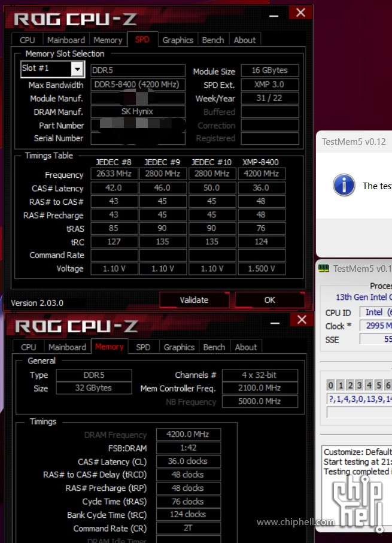392x543 pixels.
Task: Click the Mem Controller Freq. value 2100.0 MHz
Action: [260, 388]
